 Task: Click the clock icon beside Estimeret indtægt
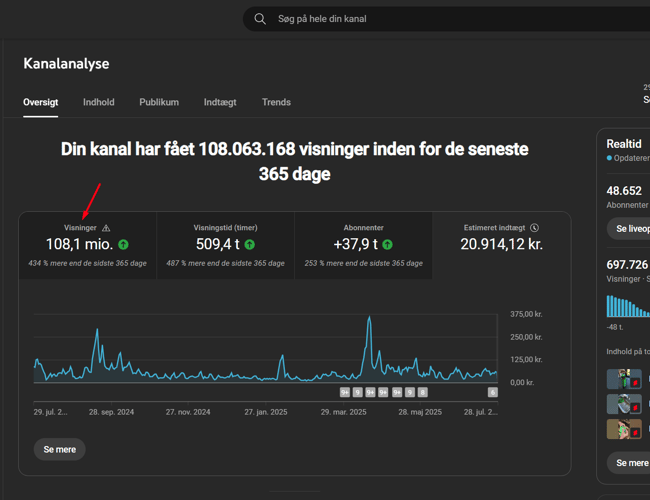[x=535, y=228]
